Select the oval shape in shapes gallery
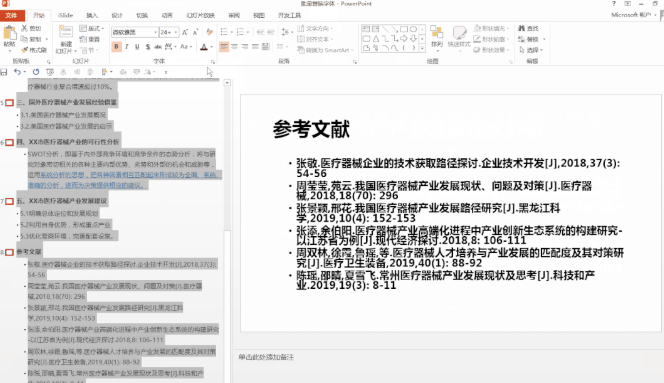The width and height of the screenshot is (664, 383). click(x=413, y=29)
